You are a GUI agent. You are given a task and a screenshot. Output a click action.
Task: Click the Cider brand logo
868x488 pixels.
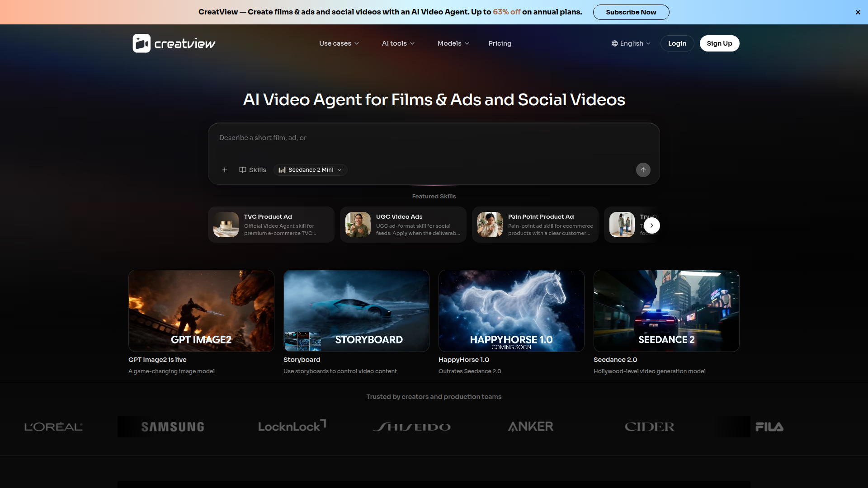tap(650, 427)
